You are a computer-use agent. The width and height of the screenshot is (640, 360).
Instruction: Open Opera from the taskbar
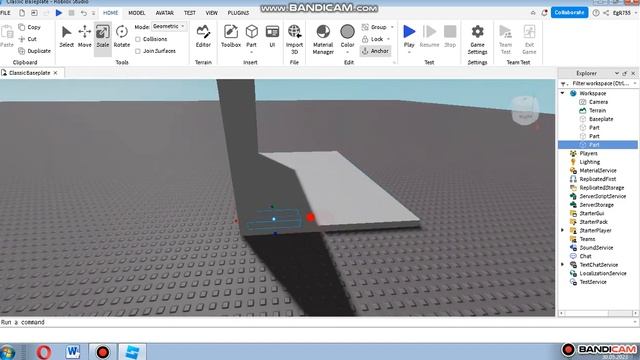pos(44,351)
